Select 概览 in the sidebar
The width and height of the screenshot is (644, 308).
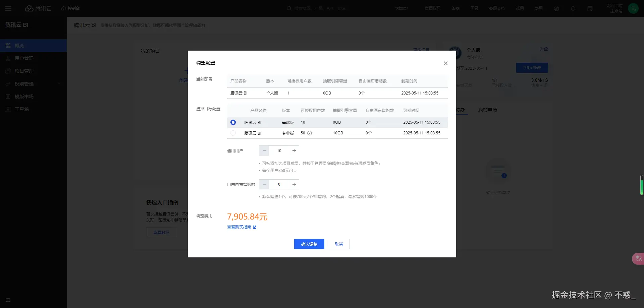pyautogui.click(x=34, y=46)
